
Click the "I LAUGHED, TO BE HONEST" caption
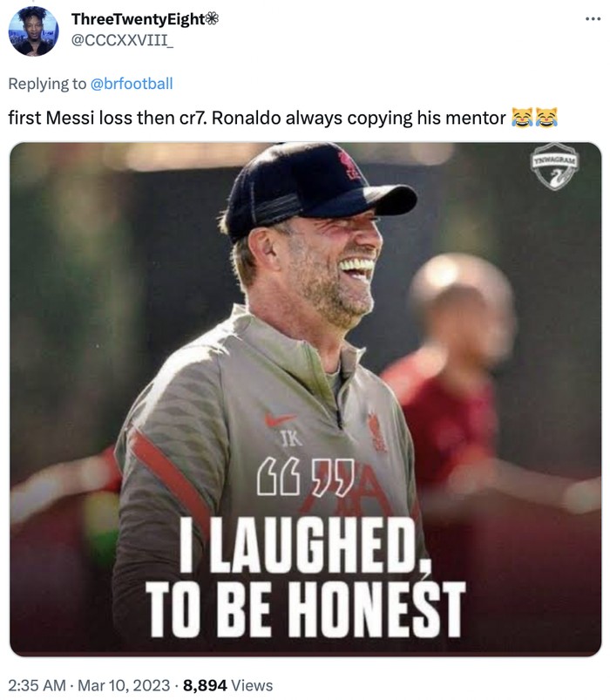tap(305, 575)
